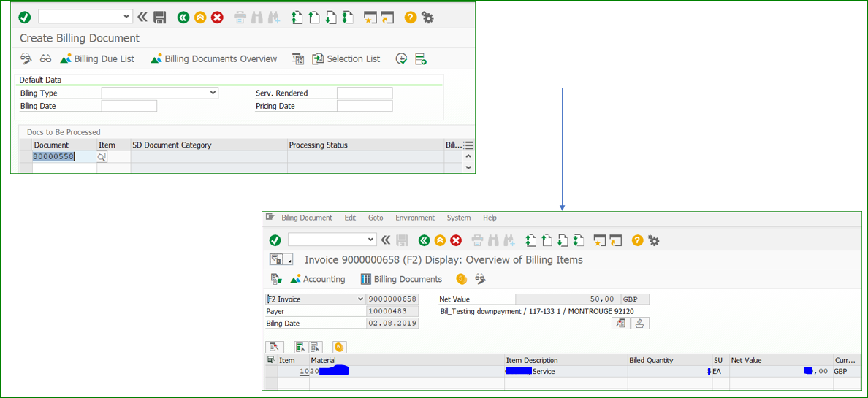The image size is (868, 398).
Task: Click green Back icon in Create Billing Document window
Action: (x=183, y=17)
